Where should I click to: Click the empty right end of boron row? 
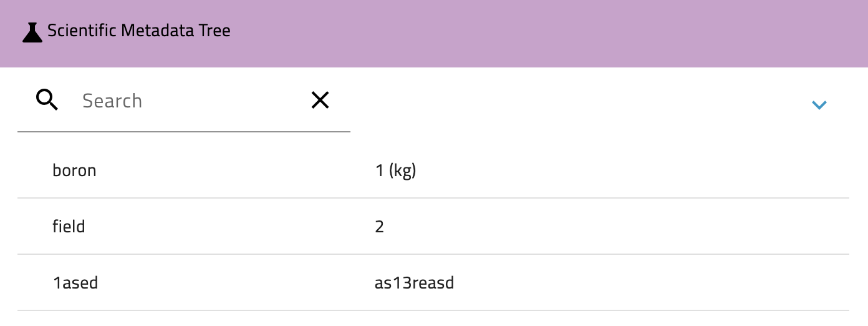[748, 170]
